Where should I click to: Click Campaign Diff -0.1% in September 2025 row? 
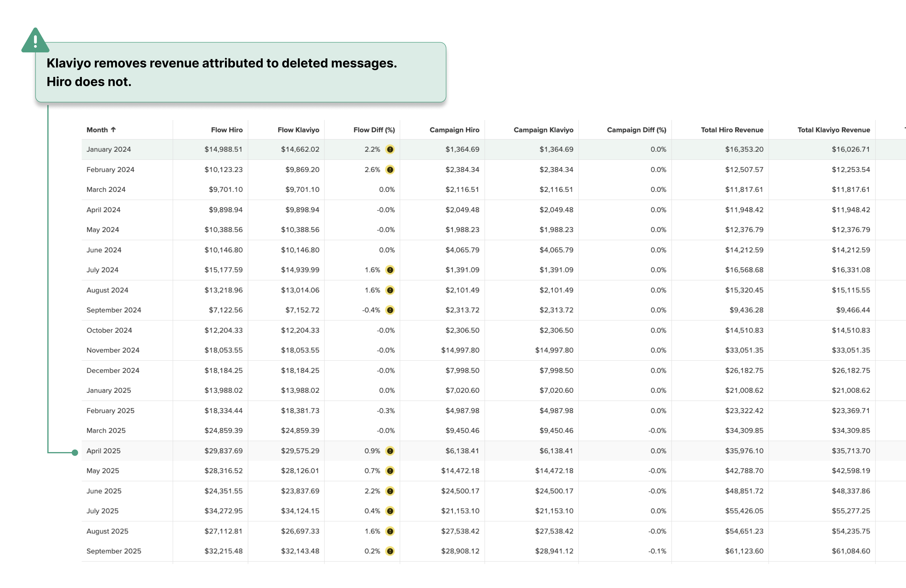click(657, 551)
